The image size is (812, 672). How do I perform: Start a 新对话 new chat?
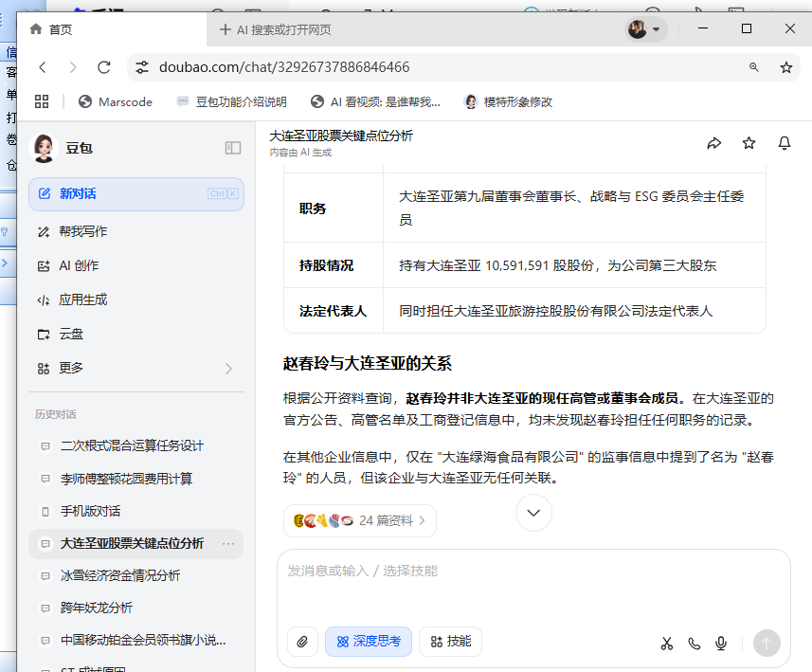pyautogui.click(x=136, y=194)
